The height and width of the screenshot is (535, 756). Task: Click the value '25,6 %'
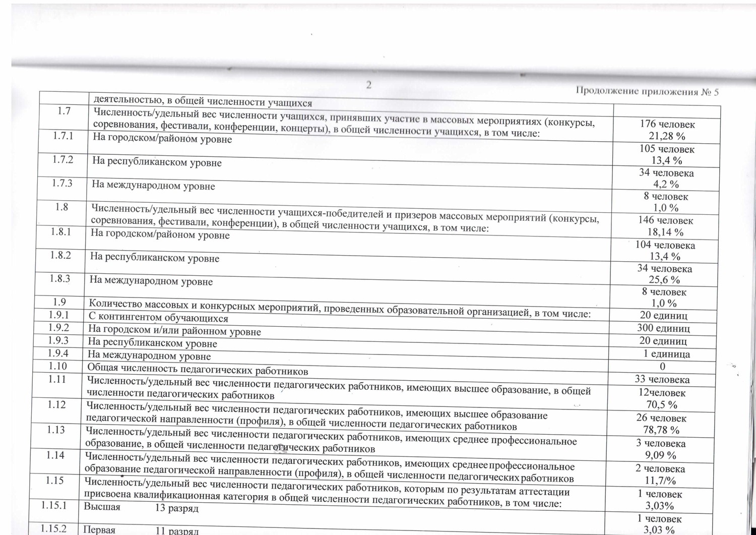coord(664,279)
